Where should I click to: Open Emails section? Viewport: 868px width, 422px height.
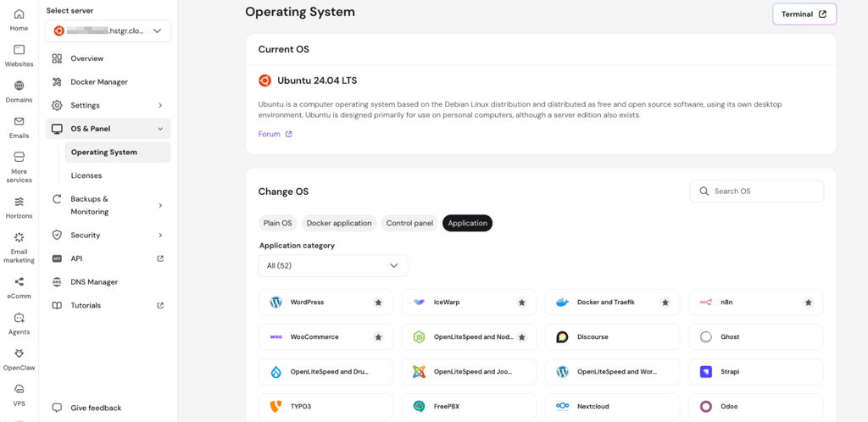(x=19, y=128)
